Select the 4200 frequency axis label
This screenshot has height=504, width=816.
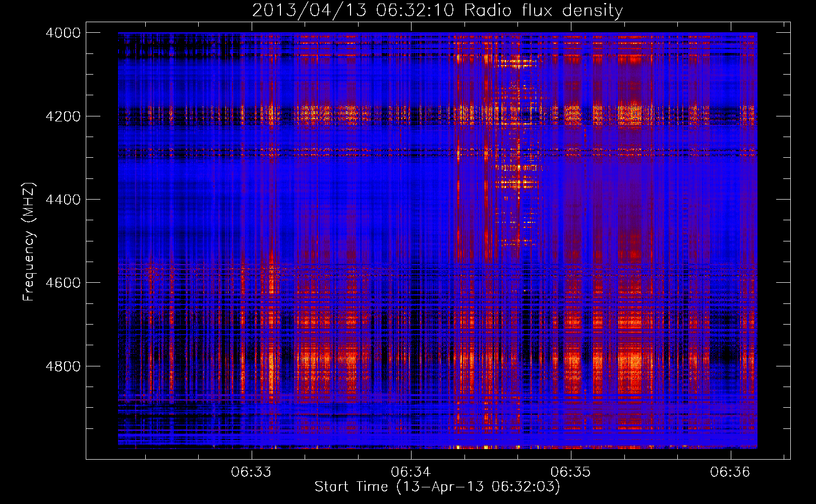pyautogui.click(x=63, y=116)
